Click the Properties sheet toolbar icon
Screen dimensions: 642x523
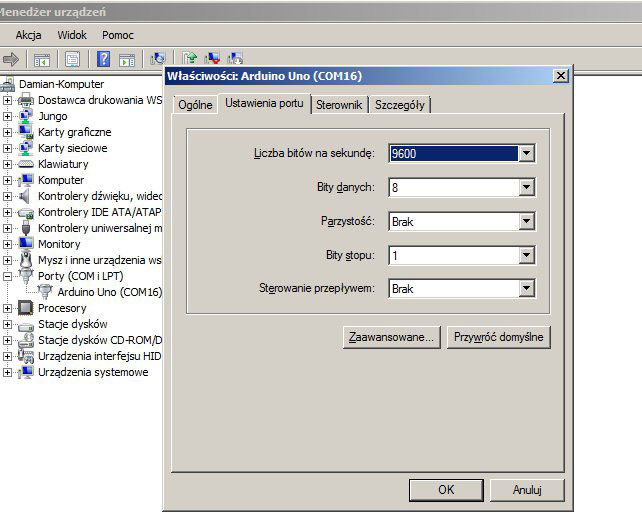[x=72, y=60]
